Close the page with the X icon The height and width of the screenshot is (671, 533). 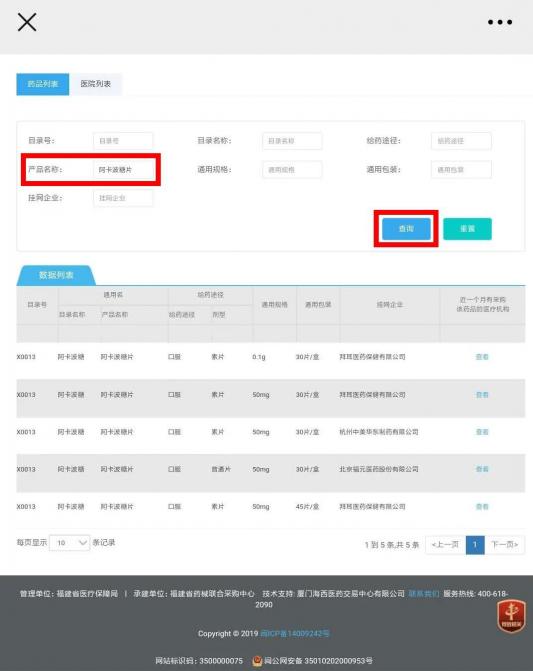click(x=27, y=22)
